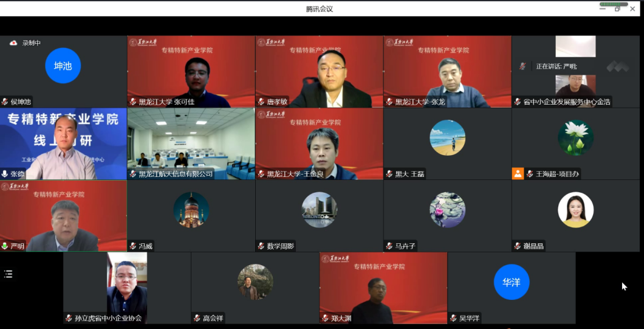Click the muted mic in the 正在讲话 indicator
Viewport: 644px width, 329px height.
tap(522, 66)
